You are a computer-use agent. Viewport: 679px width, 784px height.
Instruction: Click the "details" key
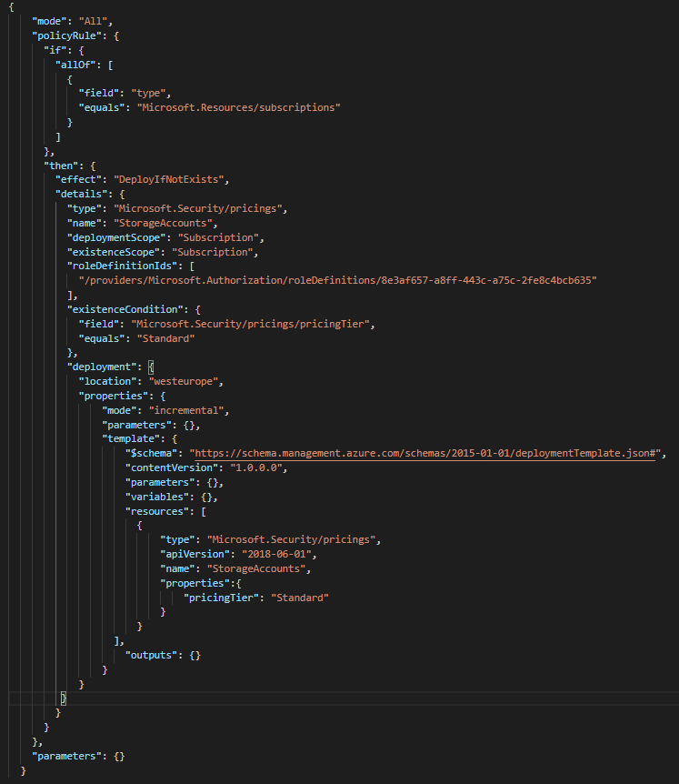click(82, 194)
